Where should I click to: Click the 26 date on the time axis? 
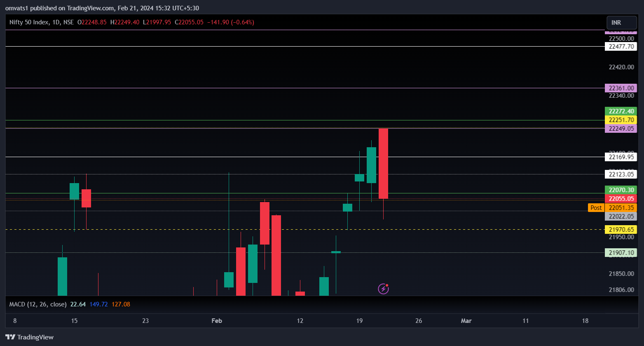tap(419, 321)
